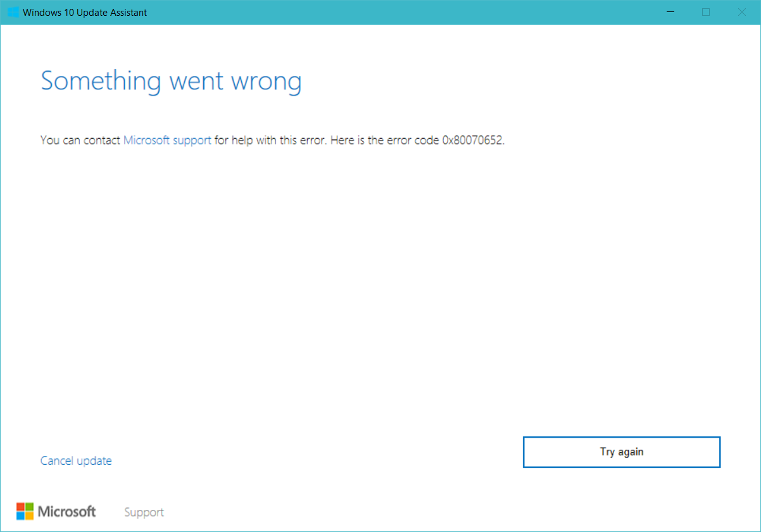This screenshot has height=532, width=761.
Task: Click the 'Something went wrong' heading
Action: 171,82
